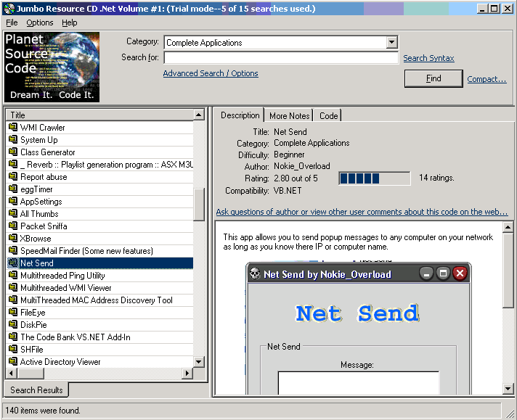Viewport: 517px width, 420px height.
Task: Switch to the Description tab
Action: point(240,115)
